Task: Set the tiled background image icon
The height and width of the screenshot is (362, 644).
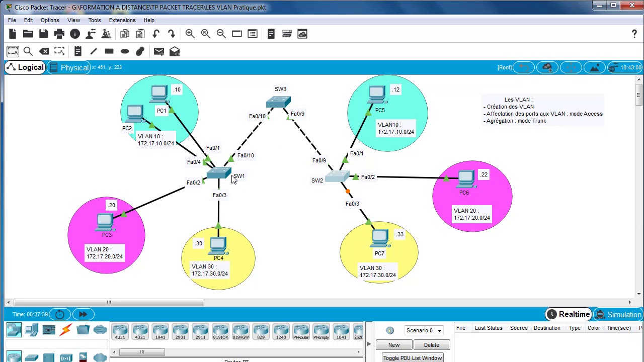Action: pos(594,67)
